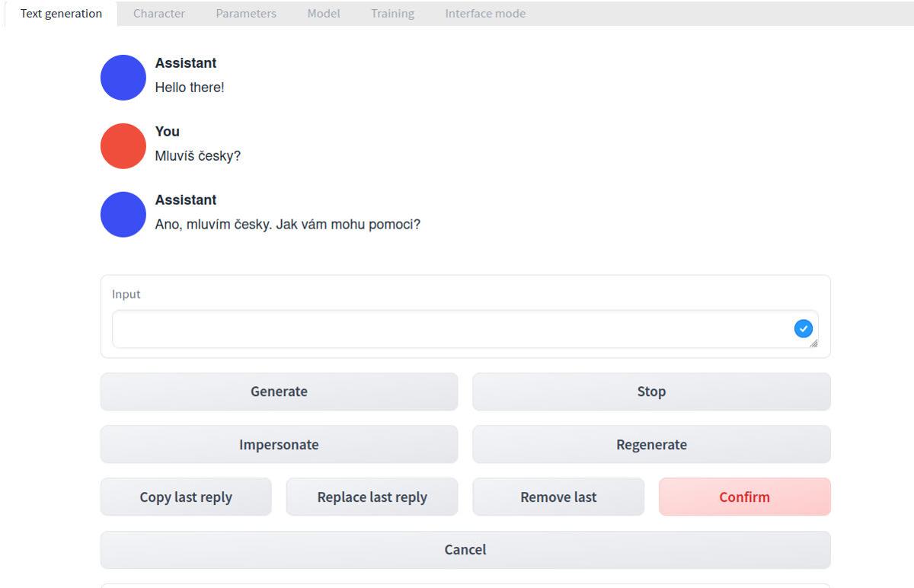
Task: Click the first Assistant blue avatar
Action: click(123, 78)
